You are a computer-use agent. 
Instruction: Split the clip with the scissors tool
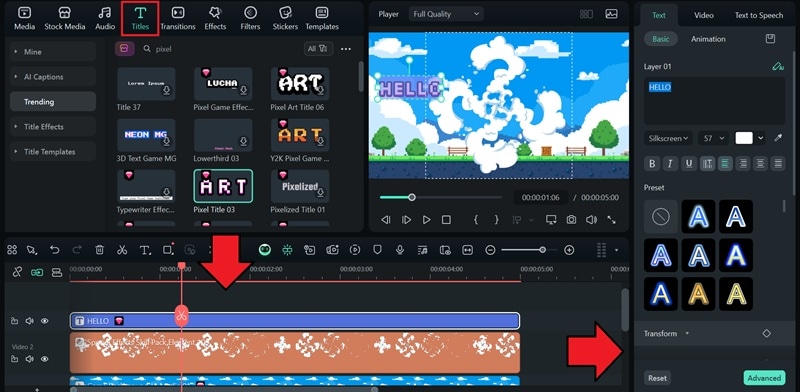coord(122,250)
